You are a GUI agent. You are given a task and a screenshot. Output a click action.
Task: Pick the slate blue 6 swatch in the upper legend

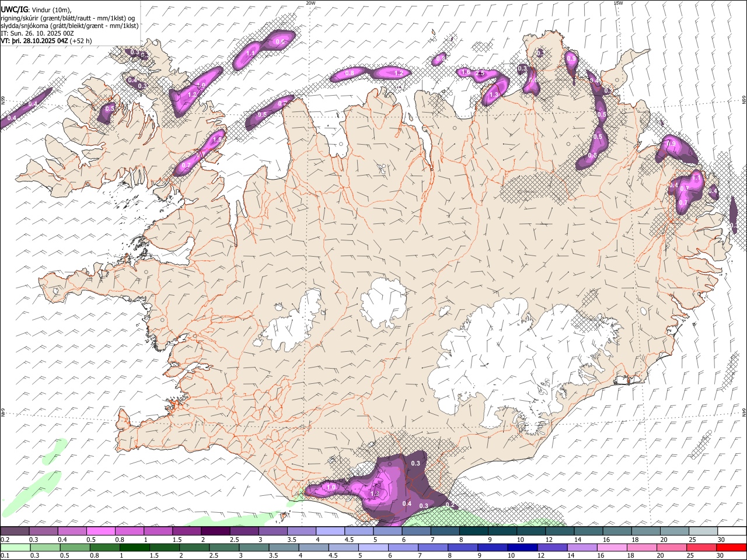416,531
